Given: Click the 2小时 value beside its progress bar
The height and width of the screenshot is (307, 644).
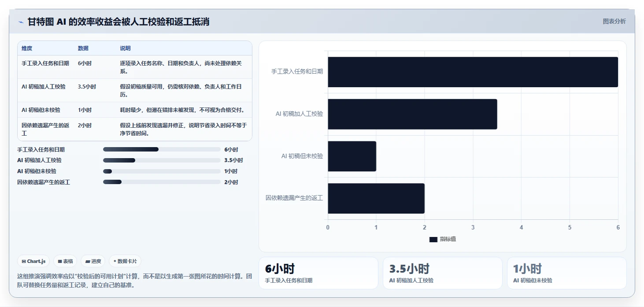Looking at the screenshot, I should point(231,182).
